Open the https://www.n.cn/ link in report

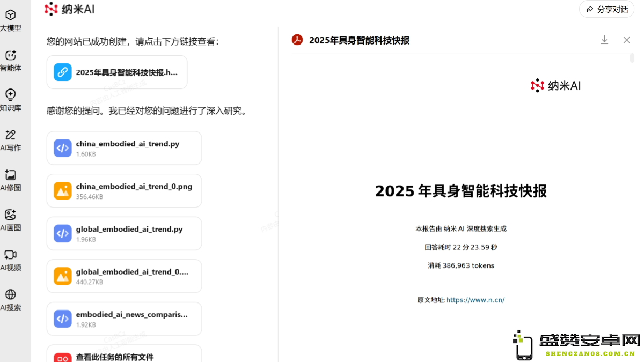point(475,300)
